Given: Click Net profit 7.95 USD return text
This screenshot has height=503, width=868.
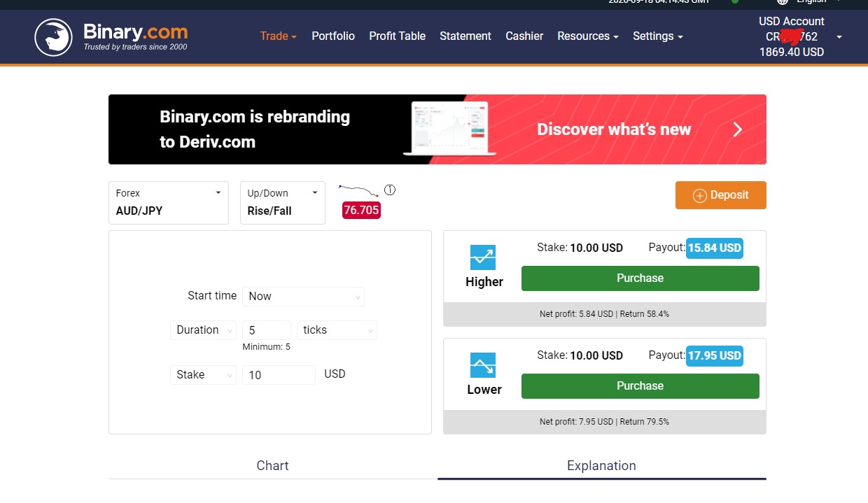Looking at the screenshot, I should click(x=604, y=422).
